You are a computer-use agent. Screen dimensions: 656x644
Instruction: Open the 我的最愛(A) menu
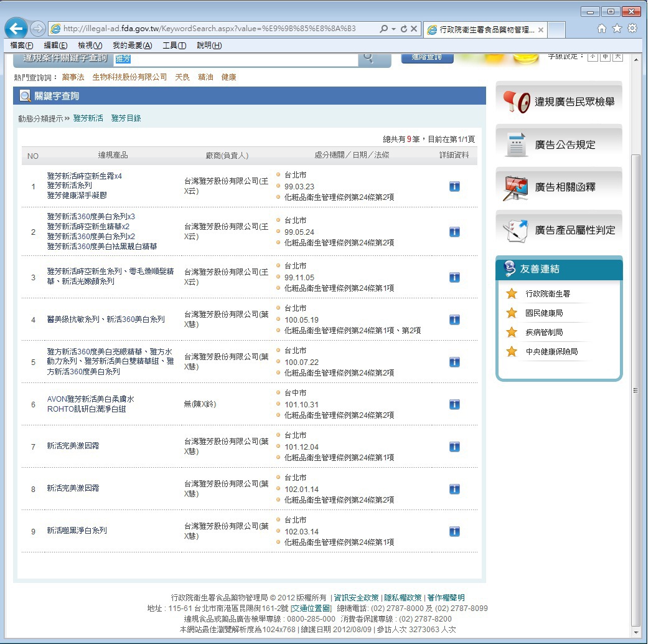pyautogui.click(x=132, y=45)
